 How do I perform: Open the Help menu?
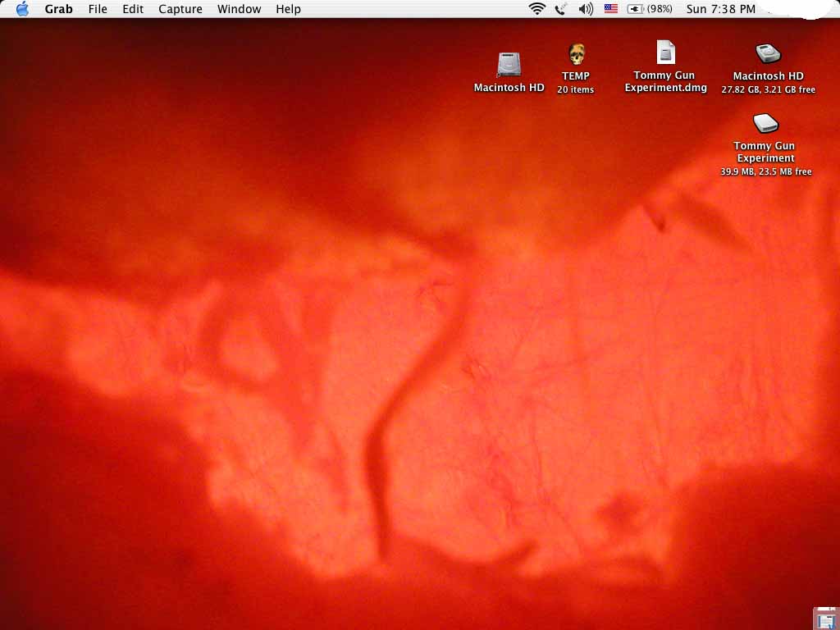click(288, 9)
